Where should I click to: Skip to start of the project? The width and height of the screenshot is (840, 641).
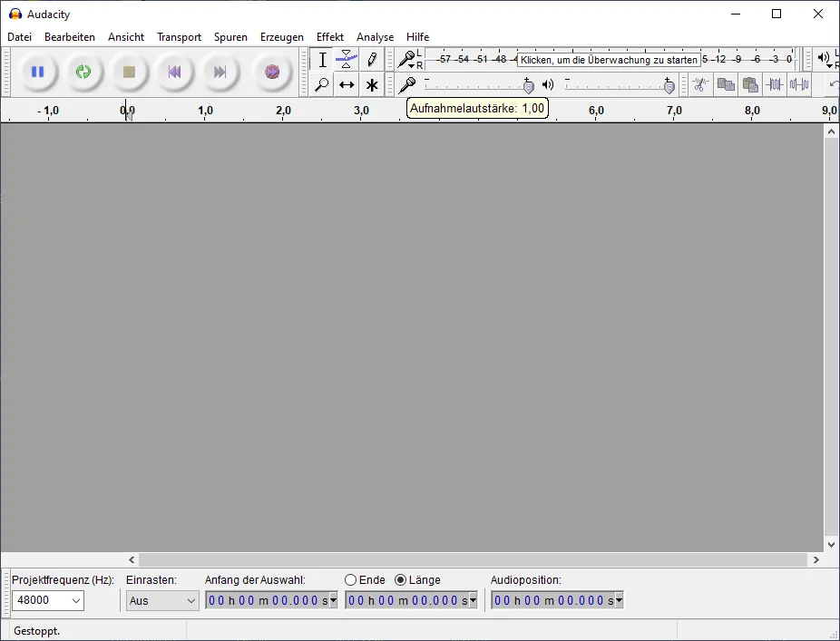pyautogui.click(x=174, y=72)
